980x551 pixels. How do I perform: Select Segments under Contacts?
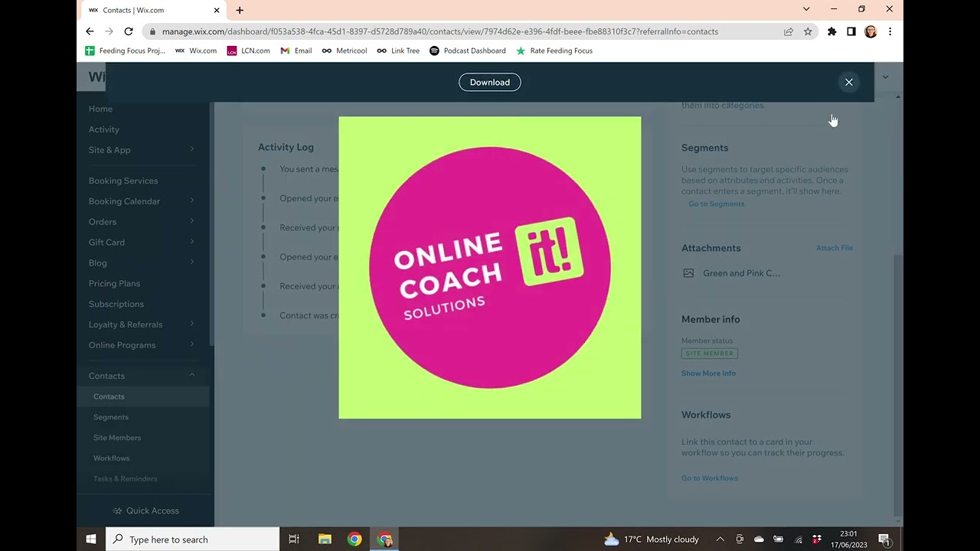[x=111, y=417]
